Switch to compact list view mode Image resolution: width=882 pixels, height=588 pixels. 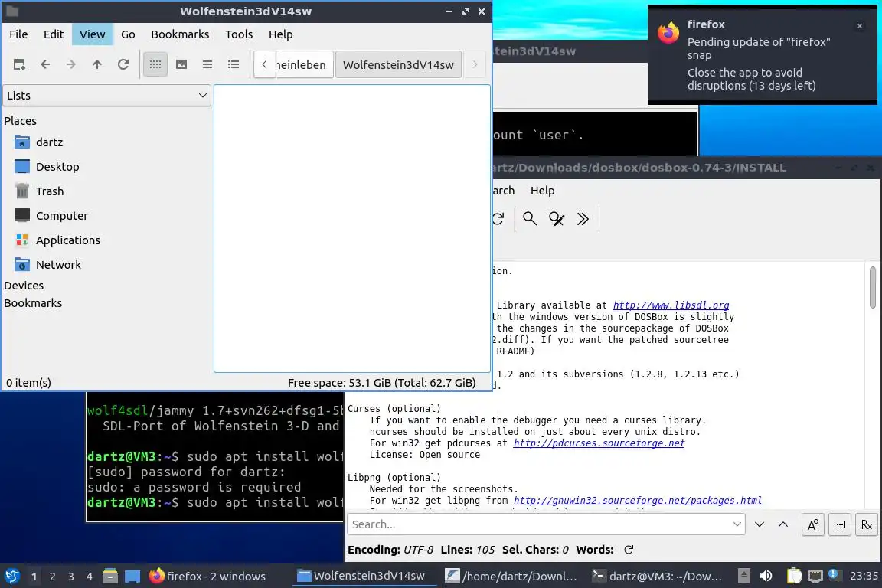click(207, 65)
